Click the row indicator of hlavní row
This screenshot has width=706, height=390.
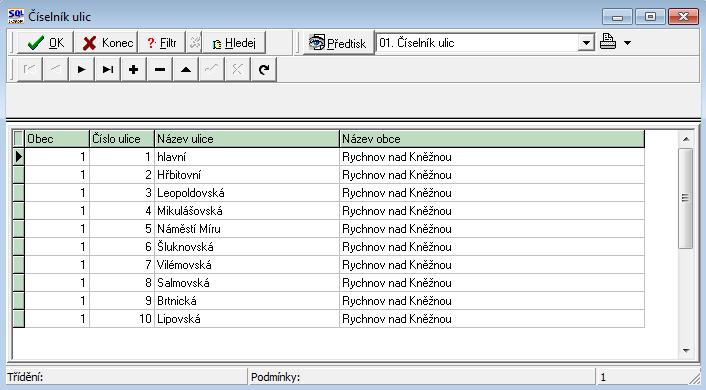click(18, 157)
